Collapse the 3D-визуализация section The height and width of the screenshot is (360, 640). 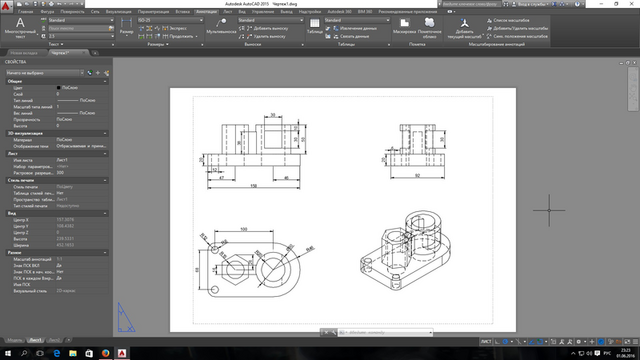click(105, 133)
